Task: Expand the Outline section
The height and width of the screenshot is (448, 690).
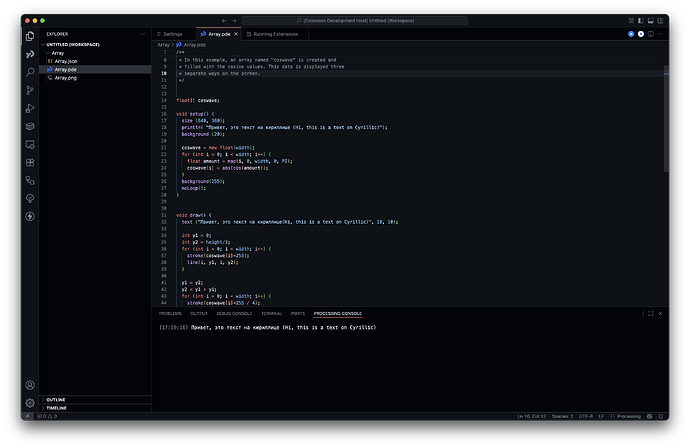Action: [56, 399]
